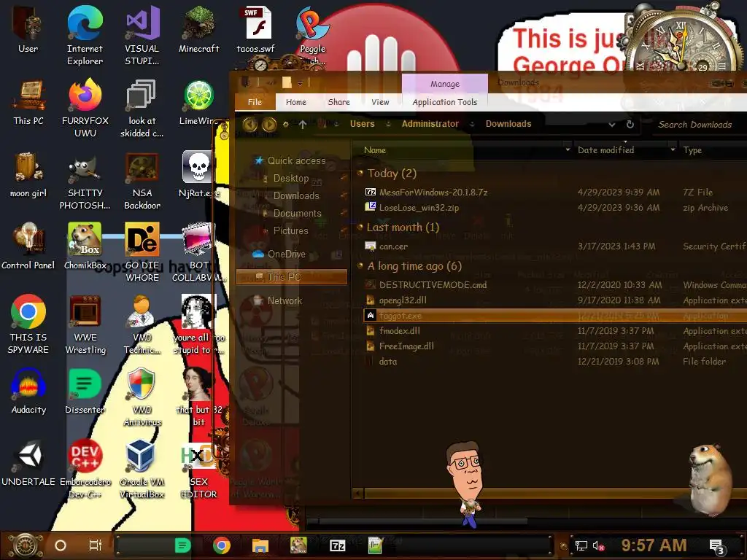Screen dimensions: 747x560
Task: Open the File tab in Explorer
Action: tap(255, 102)
